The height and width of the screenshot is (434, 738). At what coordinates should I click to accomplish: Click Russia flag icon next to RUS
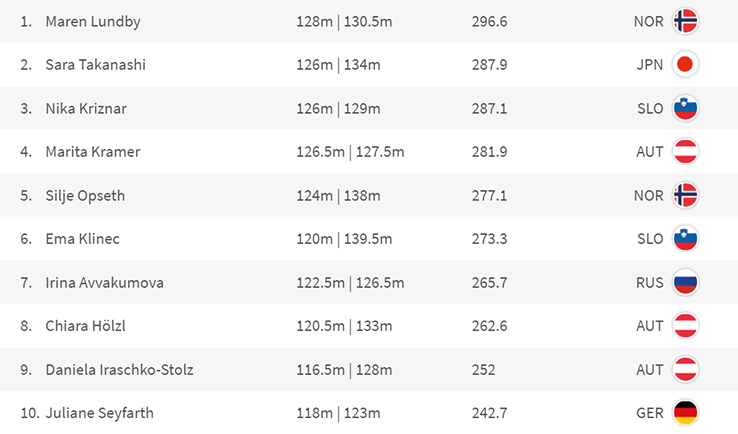tap(685, 282)
